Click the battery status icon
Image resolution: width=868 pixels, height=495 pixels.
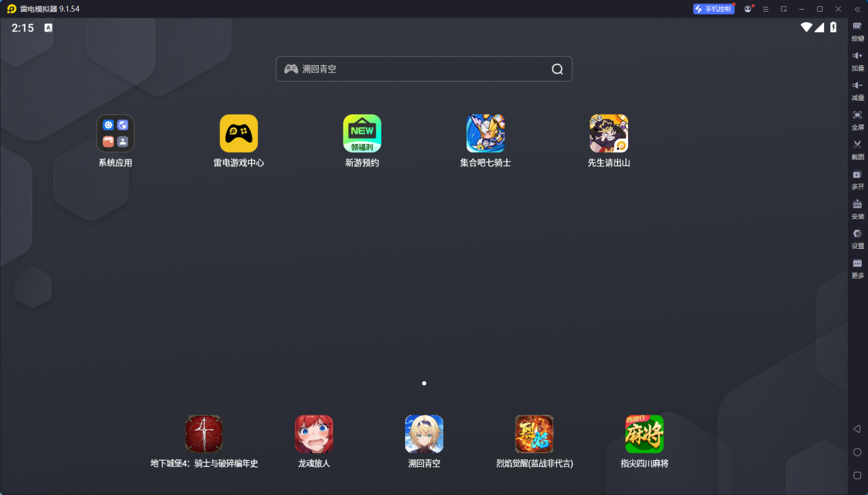pos(834,27)
